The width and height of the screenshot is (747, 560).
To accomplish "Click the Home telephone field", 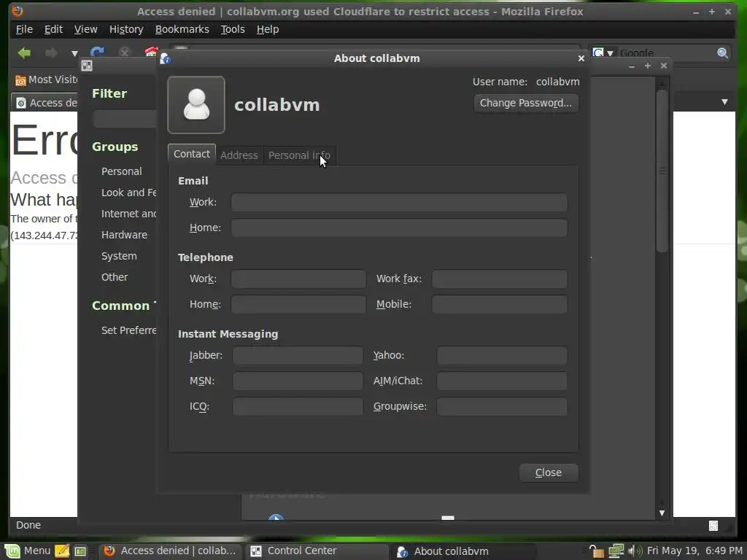I will 298,304.
